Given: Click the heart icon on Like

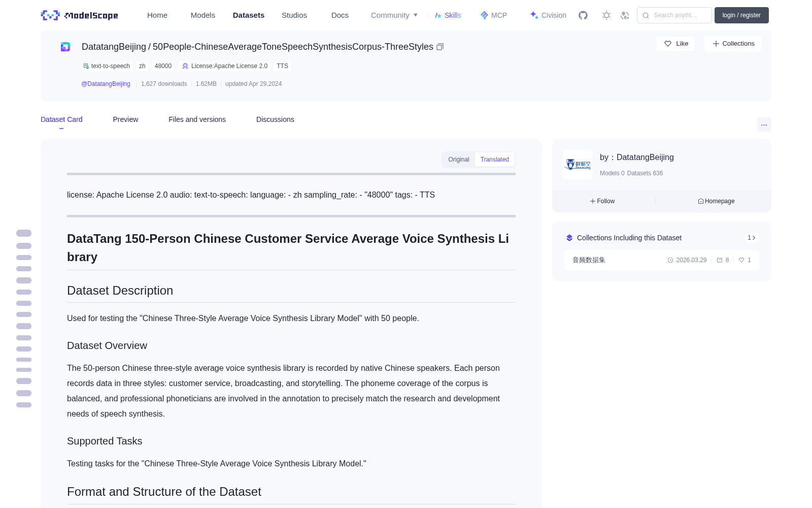Looking at the screenshot, I should (668, 44).
